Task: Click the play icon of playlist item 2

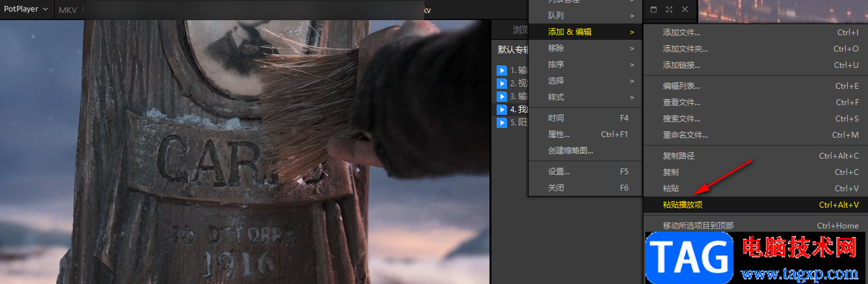Action: tap(502, 83)
